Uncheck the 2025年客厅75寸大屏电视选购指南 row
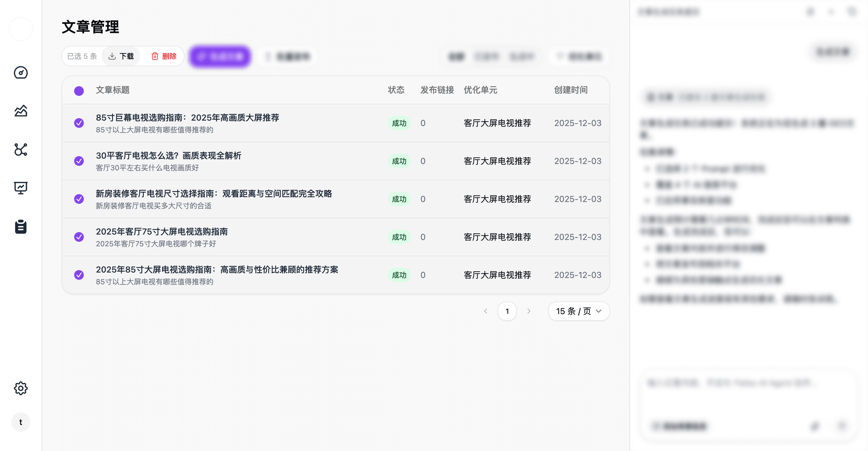Screen dimensions: 868x451 pos(79,237)
